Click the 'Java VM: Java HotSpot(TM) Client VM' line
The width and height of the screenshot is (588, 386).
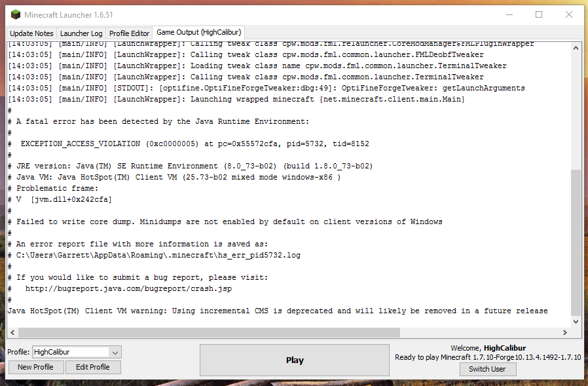[174, 177]
